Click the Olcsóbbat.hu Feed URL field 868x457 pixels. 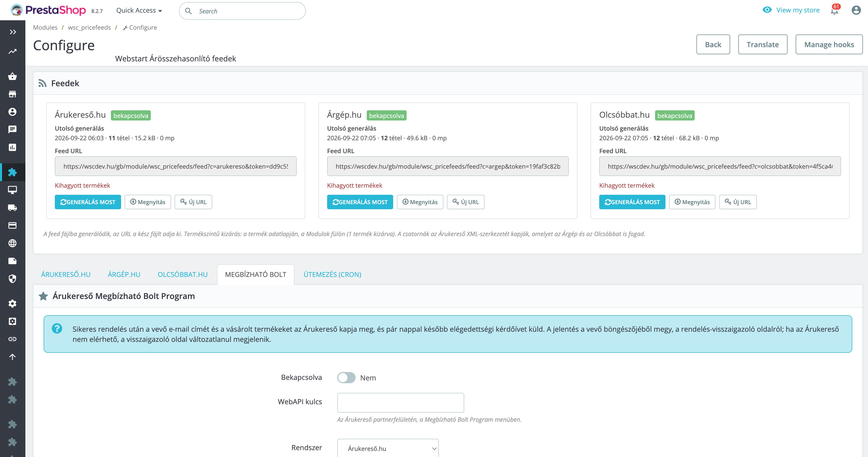coord(720,166)
